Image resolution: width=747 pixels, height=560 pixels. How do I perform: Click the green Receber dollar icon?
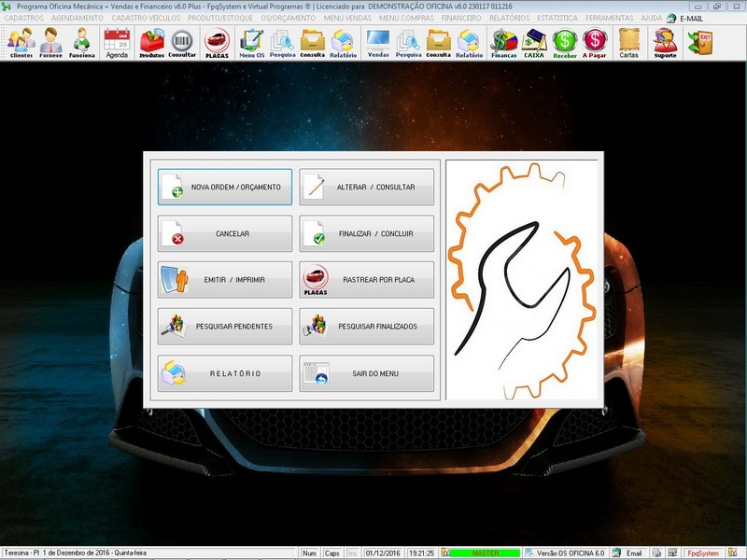(x=565, y=42)
